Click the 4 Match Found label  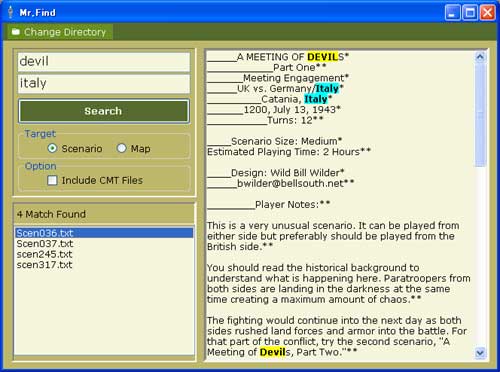(51, 214)
